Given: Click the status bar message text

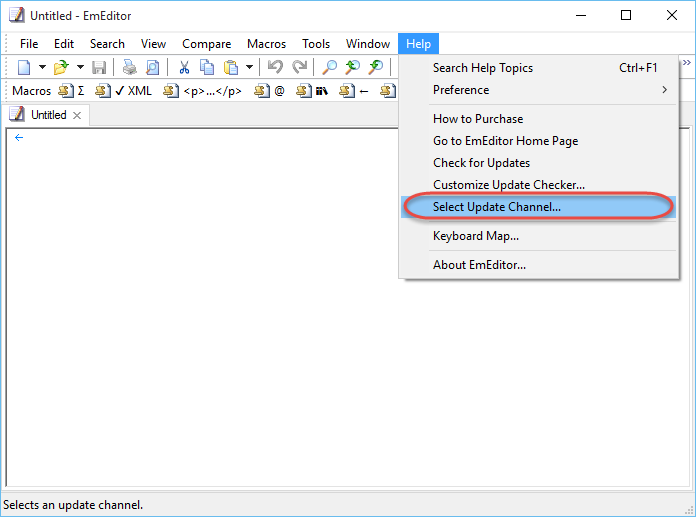Looking at the screenshot, I should [x=73, y=505].
